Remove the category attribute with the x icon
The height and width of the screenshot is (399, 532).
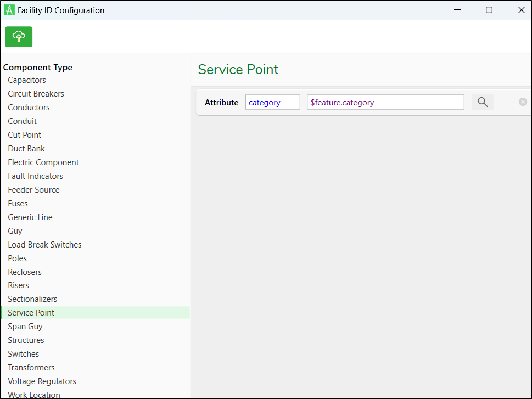523,102
